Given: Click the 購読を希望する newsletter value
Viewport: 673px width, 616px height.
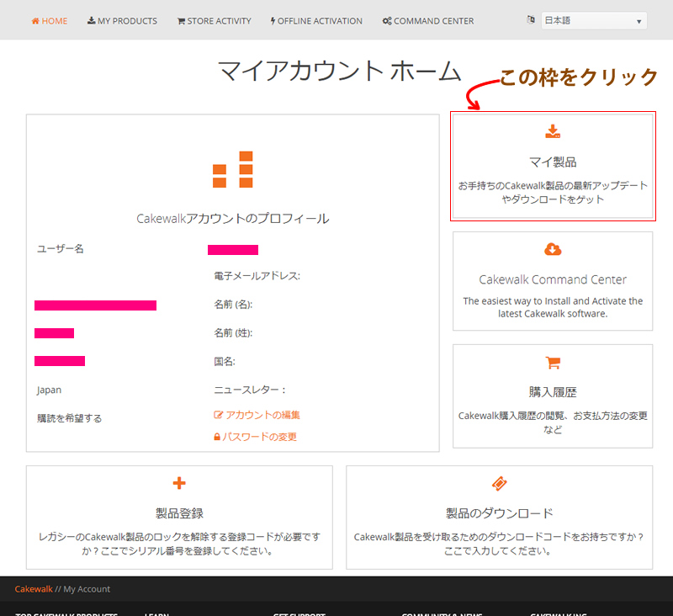Looking at the screenshot, I should point(70,418).
